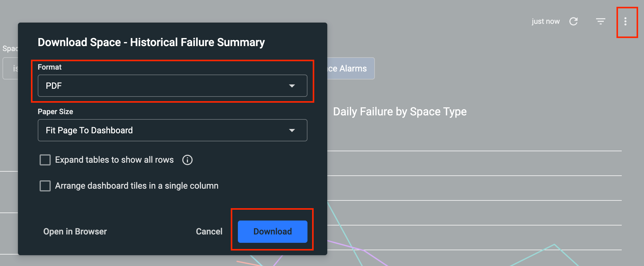Open the three-dot dashboard actions menu
Viewport: 644px width, 266px height.
[x=625, y=21]
